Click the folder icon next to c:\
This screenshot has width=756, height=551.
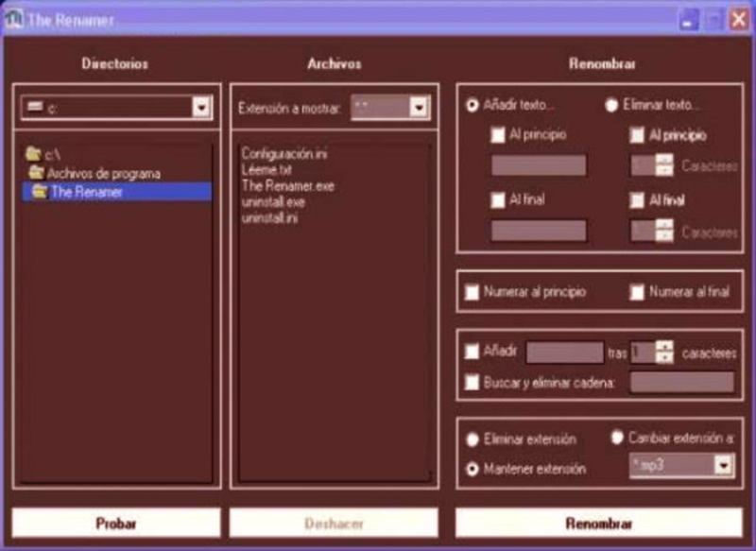coord(33,154)
